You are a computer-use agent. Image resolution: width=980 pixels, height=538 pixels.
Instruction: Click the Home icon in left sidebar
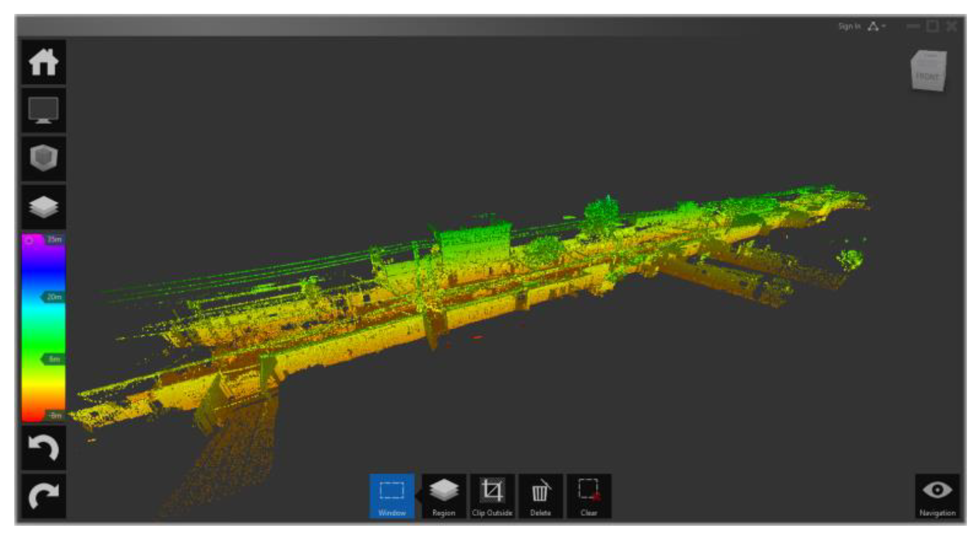(43, 62)
